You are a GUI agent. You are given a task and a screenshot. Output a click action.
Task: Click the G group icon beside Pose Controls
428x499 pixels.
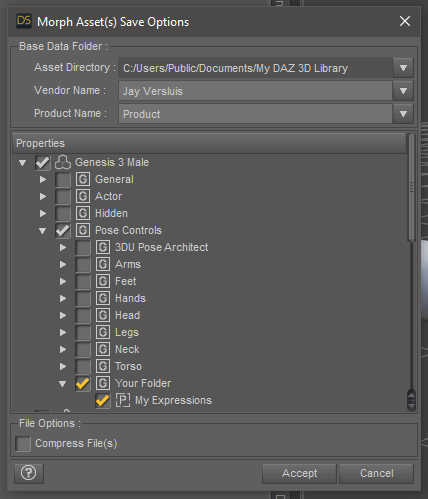coord(83,230)
